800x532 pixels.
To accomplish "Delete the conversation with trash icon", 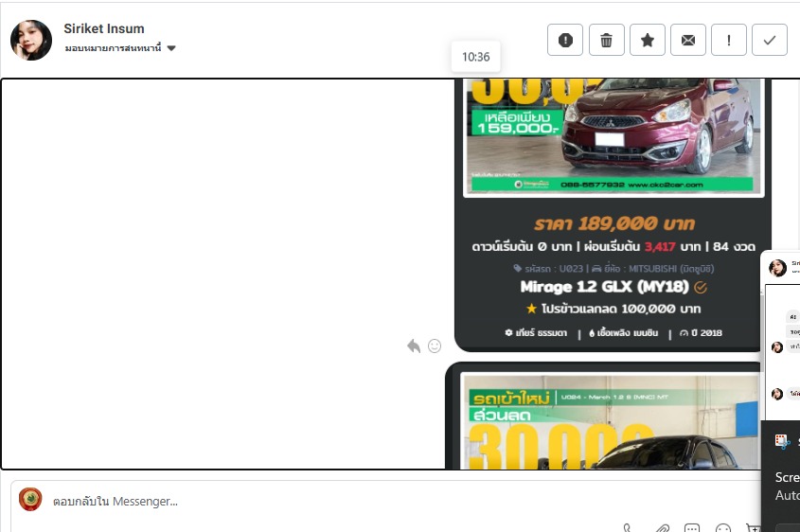I will 606,40.
